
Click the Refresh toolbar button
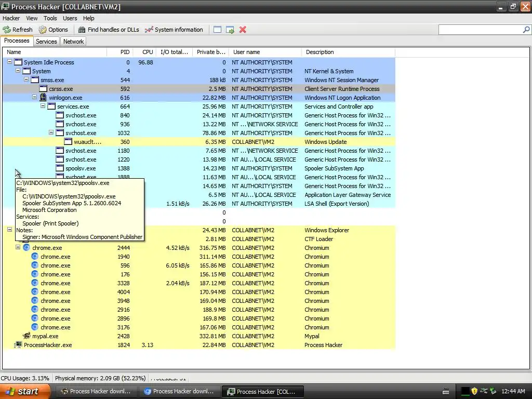pos(18,30)
